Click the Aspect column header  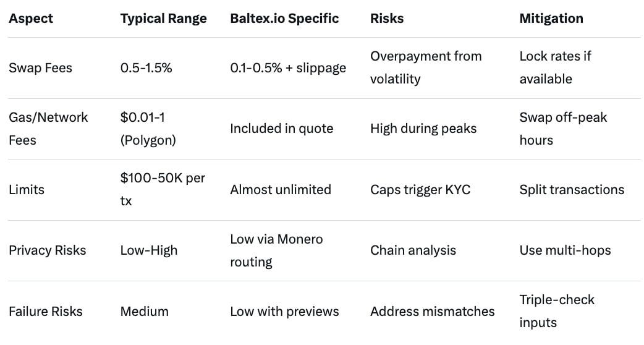[31, 19]
